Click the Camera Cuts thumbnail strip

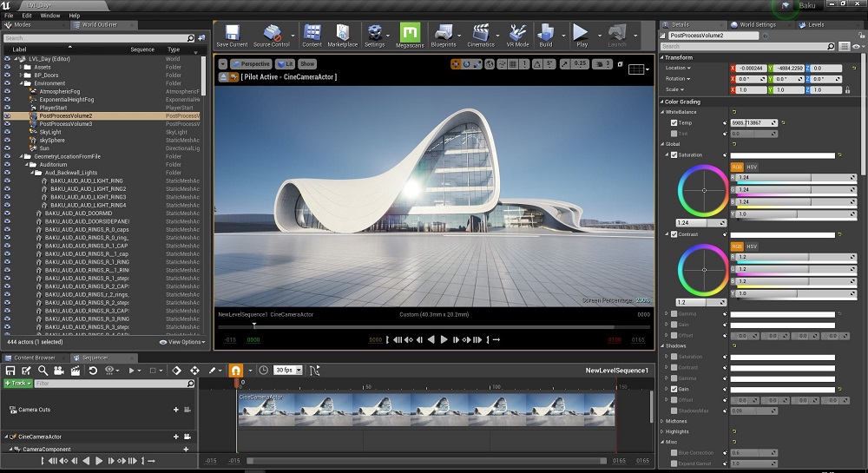coord(426,410)
